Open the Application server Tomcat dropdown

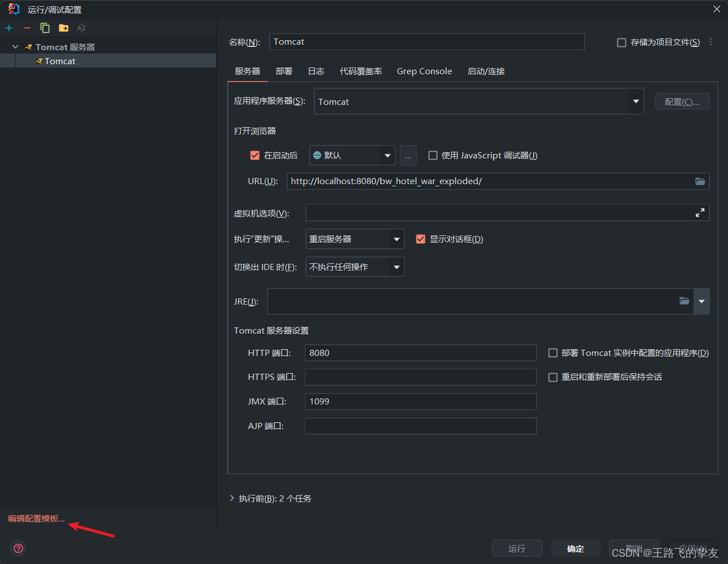tap(479, 102)
